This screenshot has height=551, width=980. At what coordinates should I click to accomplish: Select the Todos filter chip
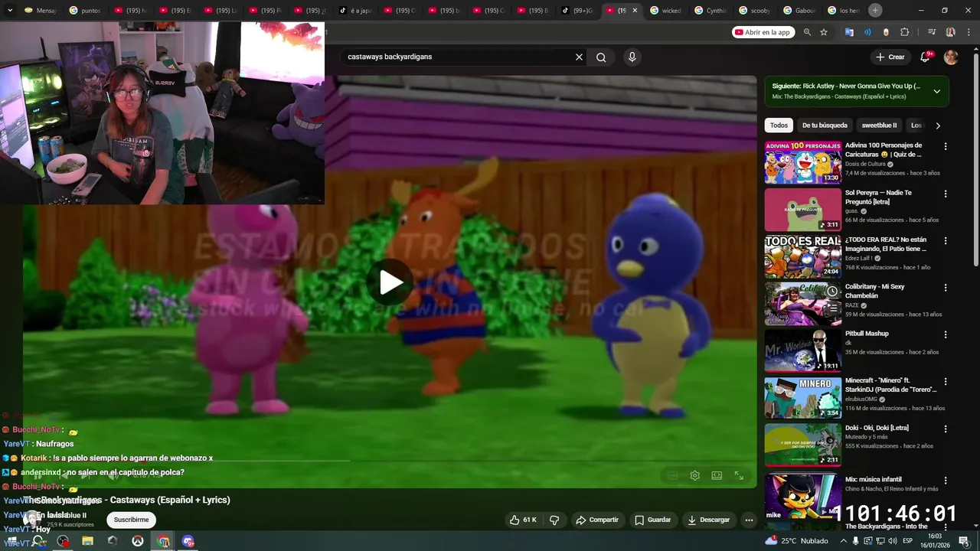779,126
